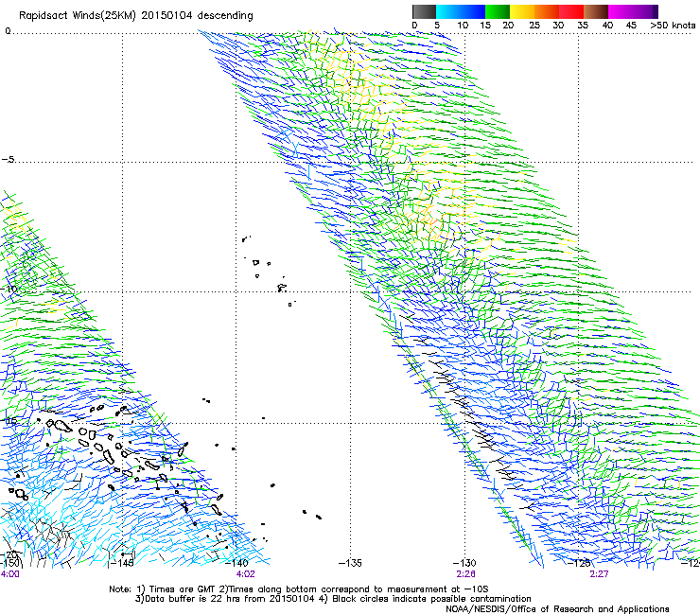Viewport: 700px width, 615px height.
Task: Click the dark purple 45-50 knots legend swatch
Action: click(x=645, y=11)
